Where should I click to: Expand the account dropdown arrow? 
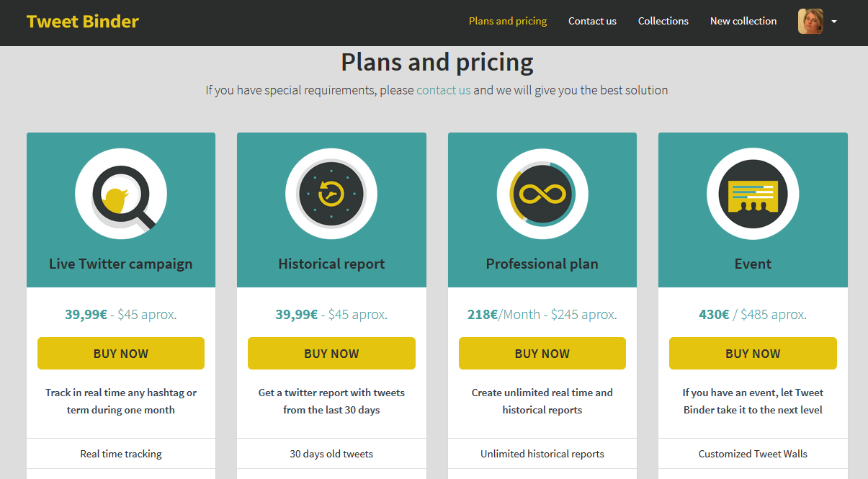point(834,22)
